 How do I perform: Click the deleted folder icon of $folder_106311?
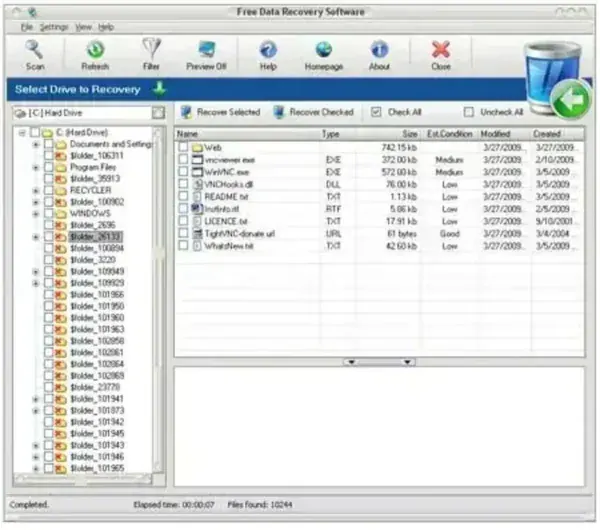(61, 156)
